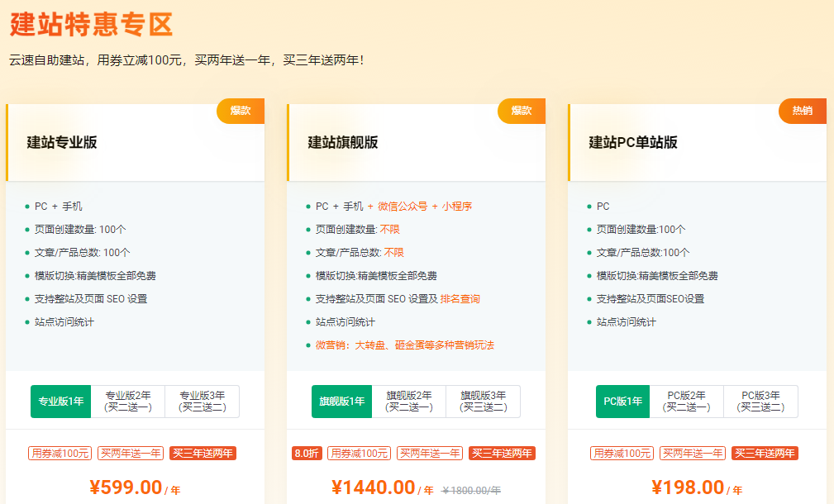Click PC + 手机 in 专业版 card
The image size is (834, 504).
pos(59,207)
